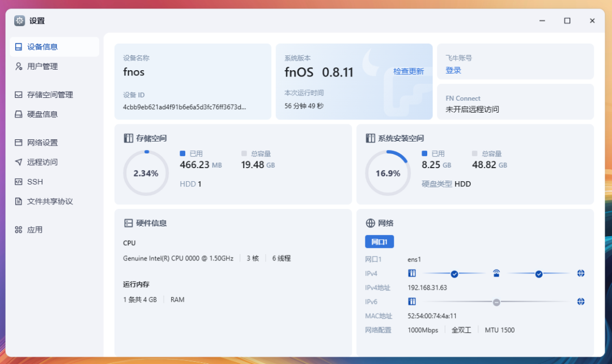Click the IPv4 device icon

pyautogui.click(x=412, y=273)
